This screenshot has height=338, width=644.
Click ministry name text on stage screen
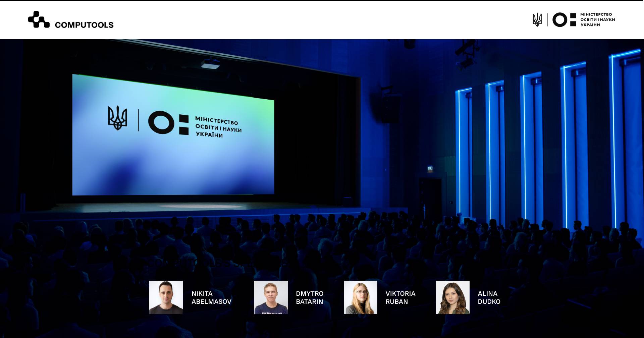pyautogui.click(x=218, y=127)
